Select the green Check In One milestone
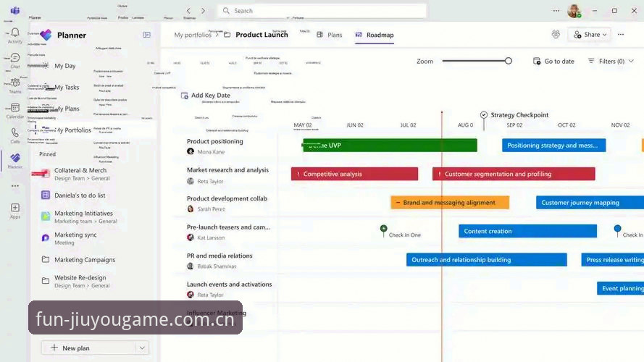Screen dimensions: 644x362 pyautogui.click(x=384, y=230)
